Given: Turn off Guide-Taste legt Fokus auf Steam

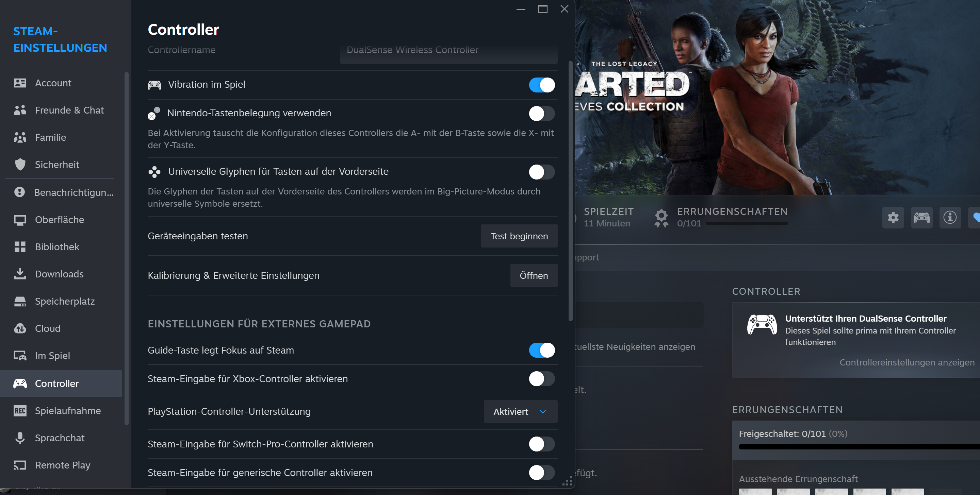Looking at the screenshot, I should [541, 350].
